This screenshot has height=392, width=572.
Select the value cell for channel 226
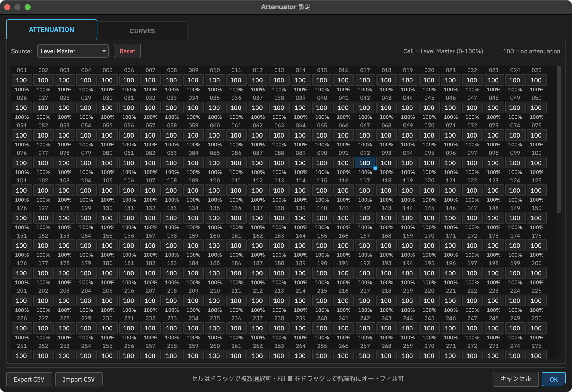[x=22, y=328]
